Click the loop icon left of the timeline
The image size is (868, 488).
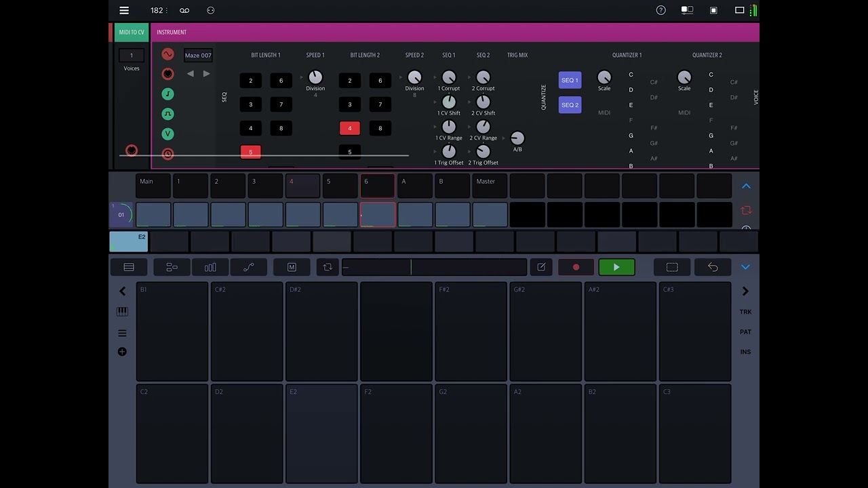point(328,267)
